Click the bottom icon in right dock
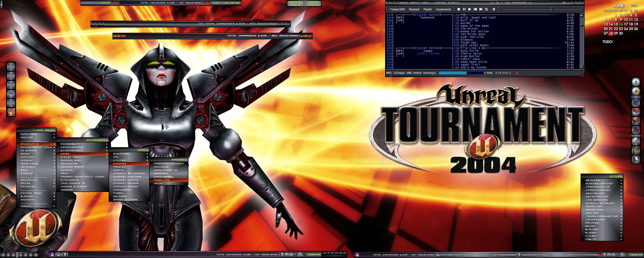 pos(636,159)
